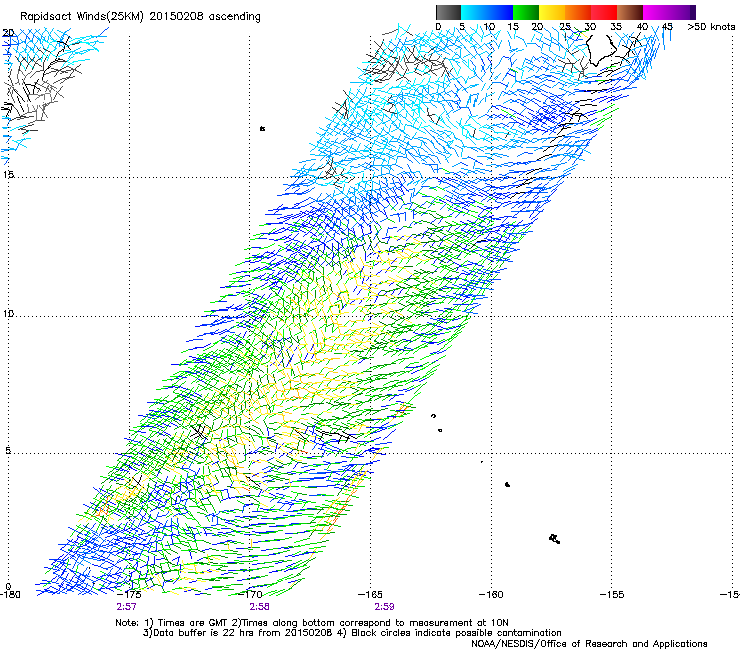This screenshot has width=740, height=650.
Task: Click the '15' latitude axis label
Action: pos(8,175)
